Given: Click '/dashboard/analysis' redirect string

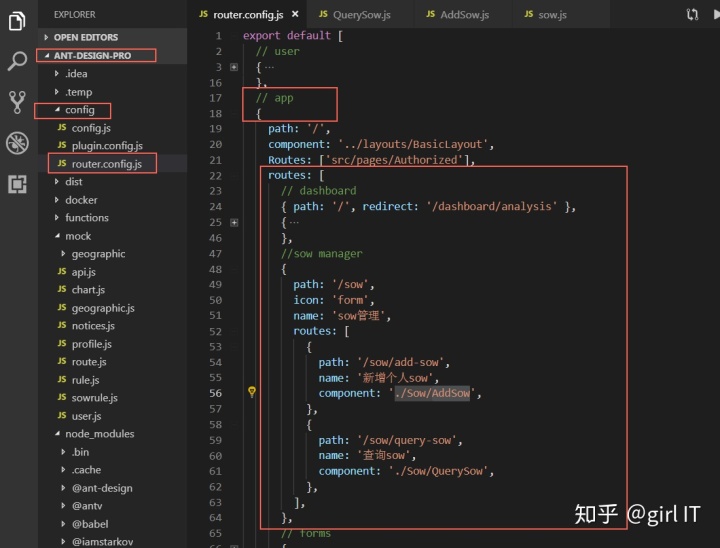Looking at the screenshot, I should 492,206.
